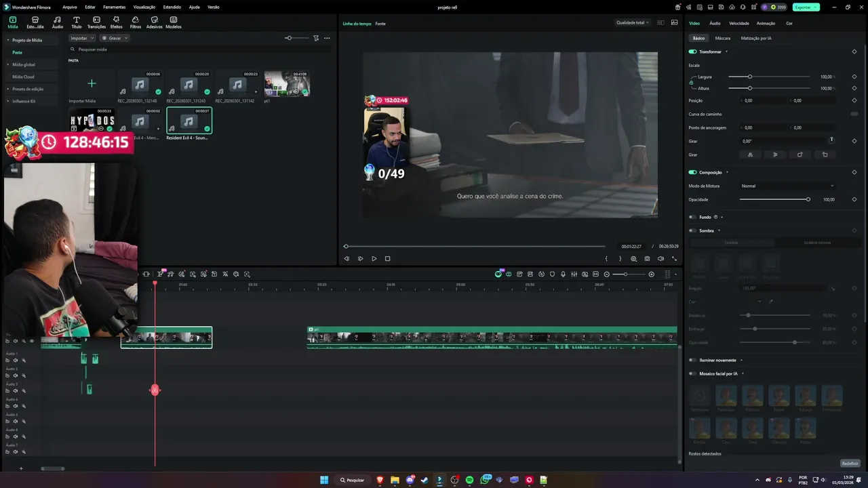Click media thumbnail size slider
Image resolution: width=868 pixels, height=488 pixels.
point(296,38)
